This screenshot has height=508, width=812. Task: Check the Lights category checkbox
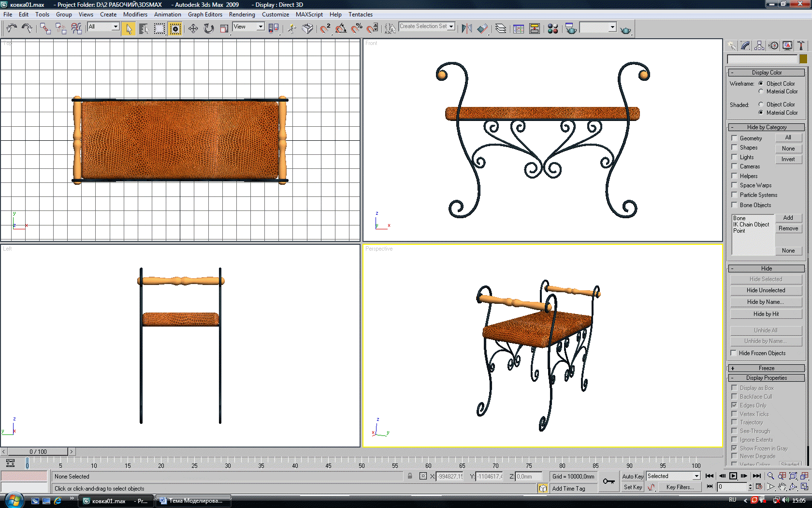[734, 157]
